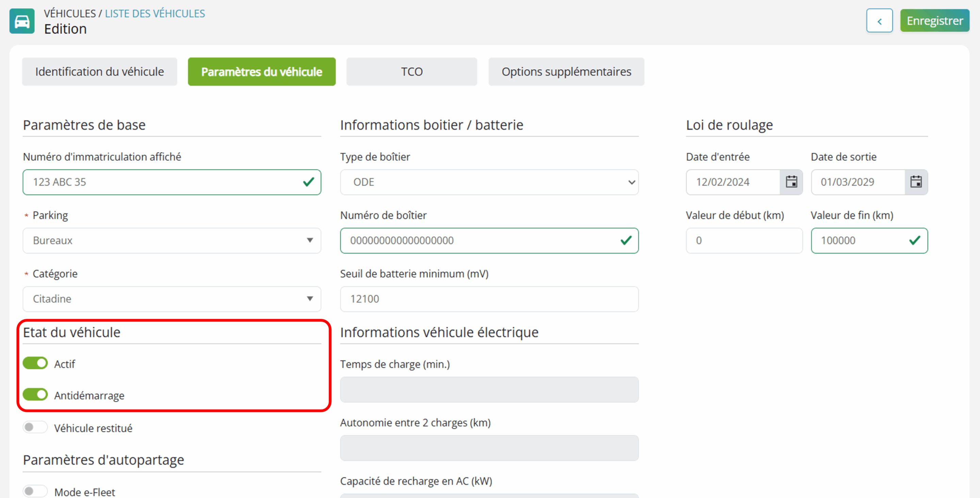Go to Options supplémentaires tab
This screenshot has width=980, height=498.
[567, 72]
